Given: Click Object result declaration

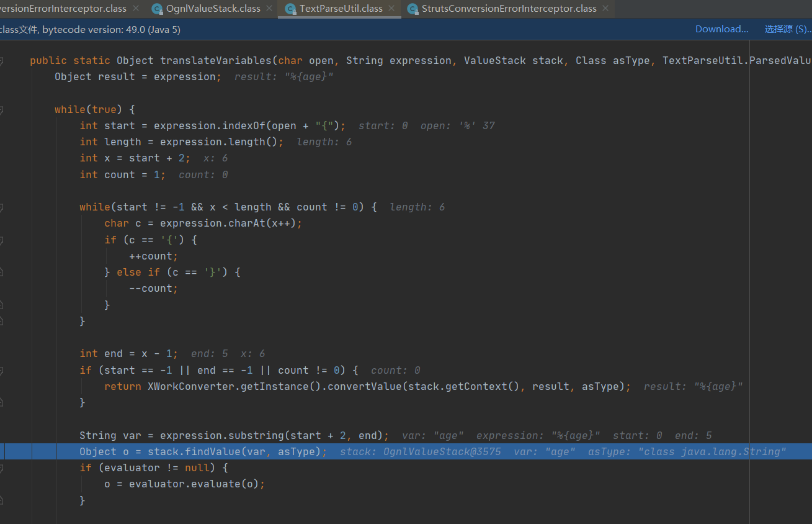Looking at the screenshot, I should (x=95, y=76).
